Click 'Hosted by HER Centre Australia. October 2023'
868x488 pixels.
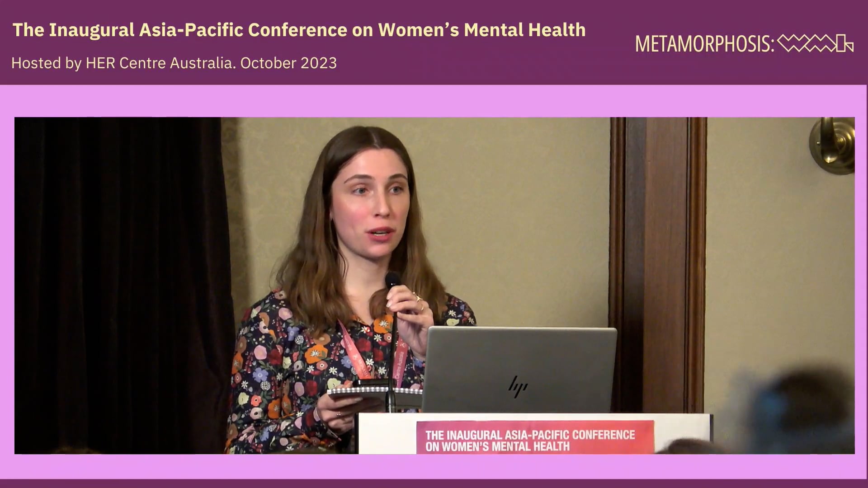coord(174,63)
